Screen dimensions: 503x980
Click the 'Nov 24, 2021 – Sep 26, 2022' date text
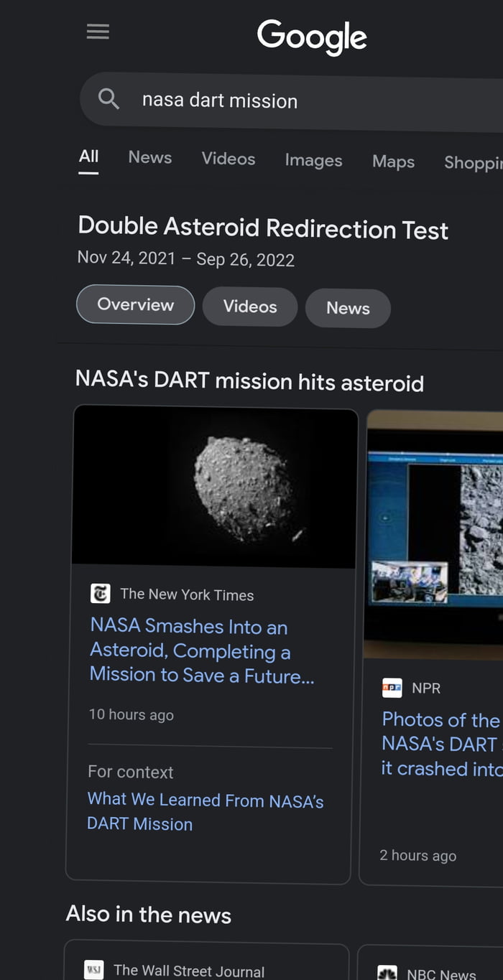tap(186, 258)
